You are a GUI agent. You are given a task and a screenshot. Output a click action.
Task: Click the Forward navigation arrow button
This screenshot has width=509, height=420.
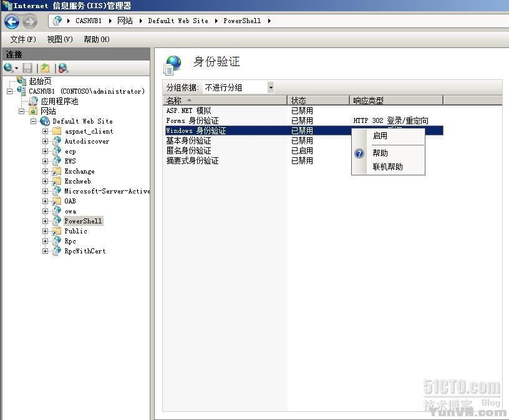(30, 22)
